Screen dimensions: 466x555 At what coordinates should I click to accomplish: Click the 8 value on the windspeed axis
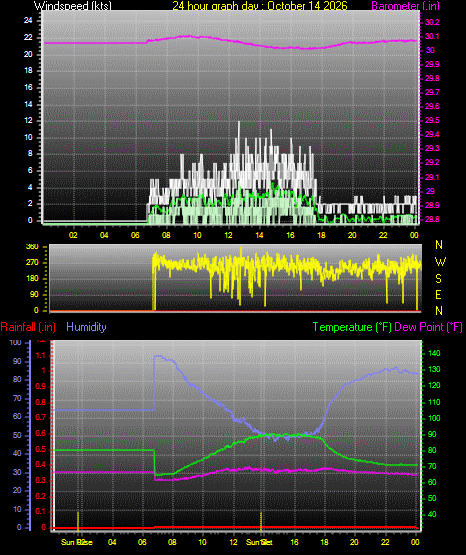[30, 154]
